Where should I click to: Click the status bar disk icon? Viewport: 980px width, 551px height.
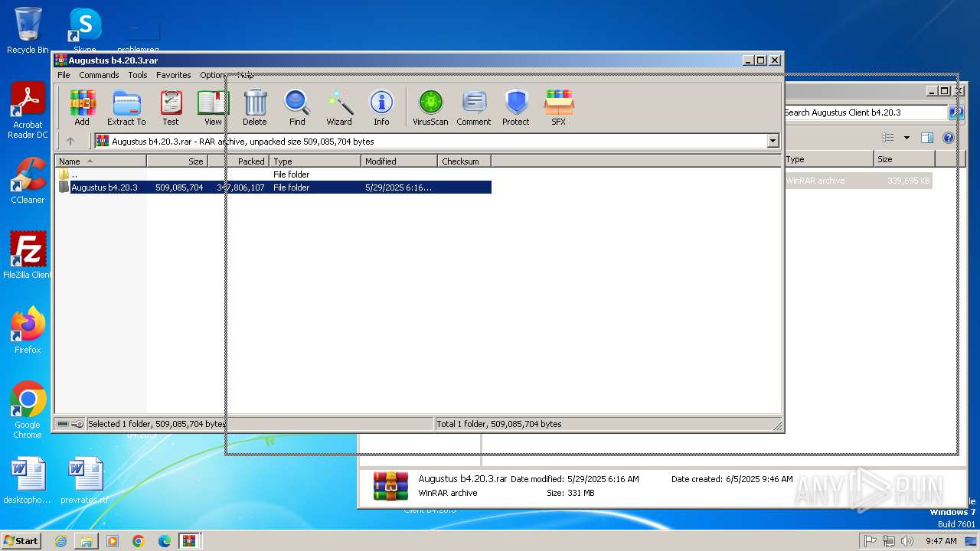point(63,424)
